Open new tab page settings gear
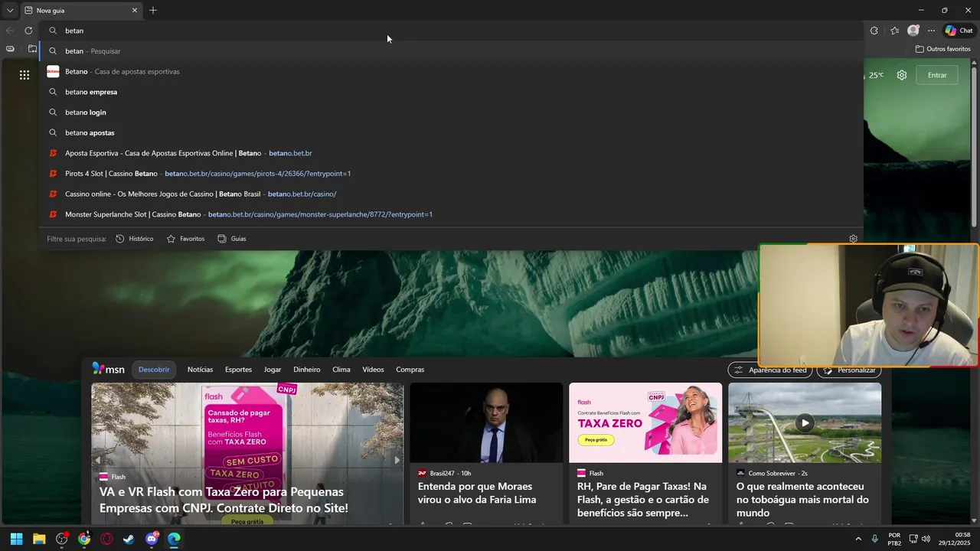Viewport: 980px width, 551px height. click(x=902, y=75)
